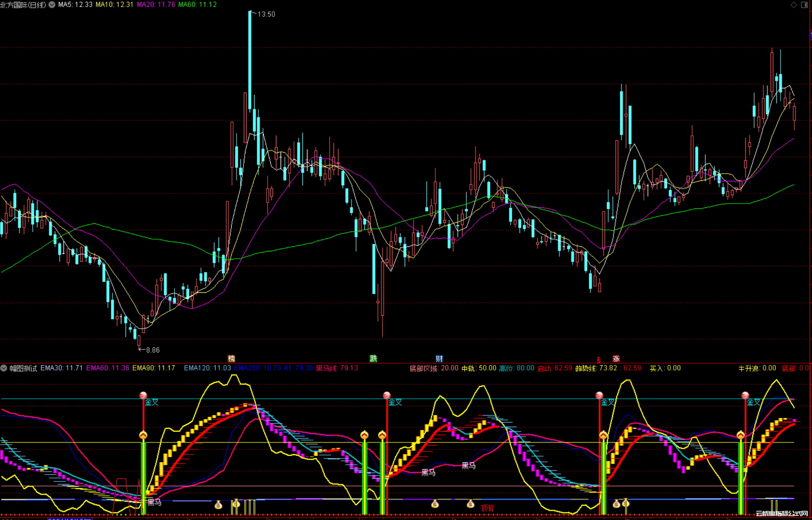This screenshot has width=812, height=520.
Task: Click the first 金叉 signal label
Action: 152,402
